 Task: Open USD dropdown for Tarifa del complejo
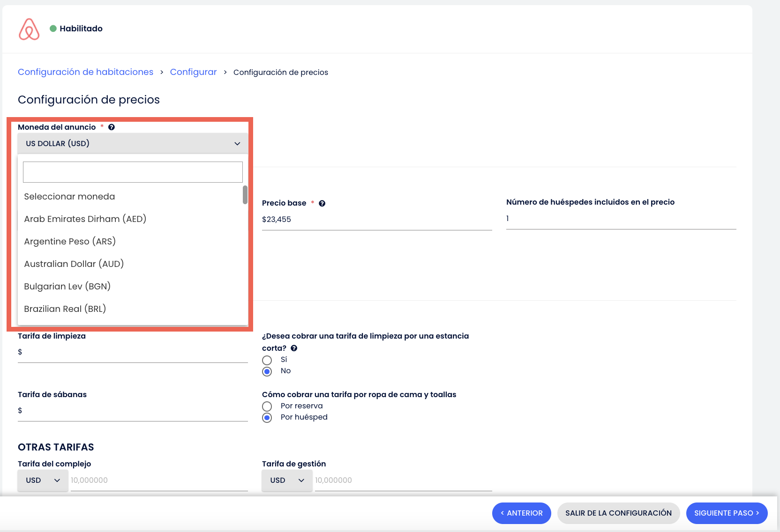coord(43,480)
